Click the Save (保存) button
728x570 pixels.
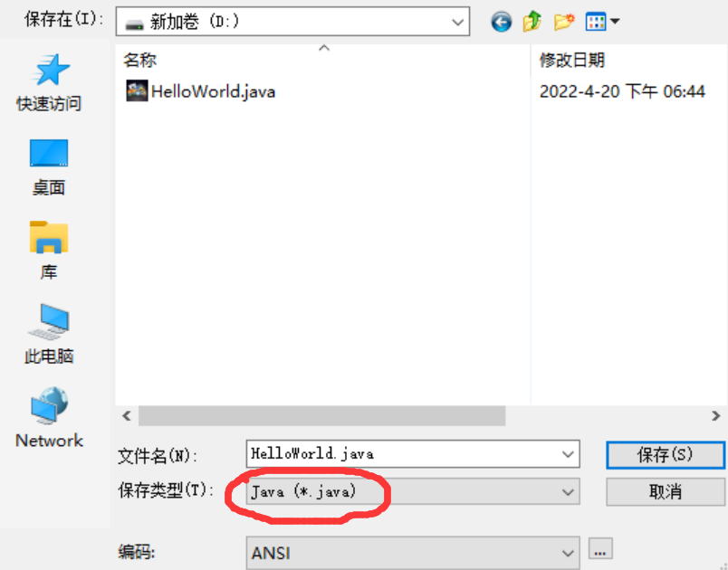click(665, 455)
